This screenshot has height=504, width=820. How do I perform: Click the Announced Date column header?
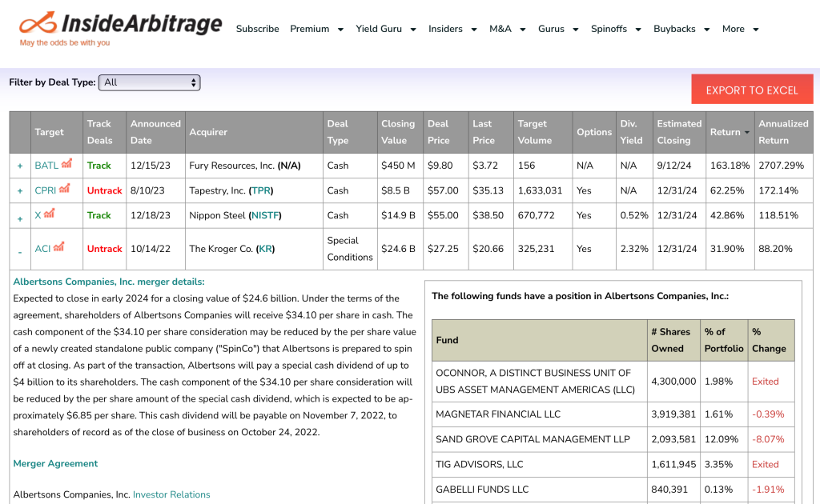tap(155, 132)
